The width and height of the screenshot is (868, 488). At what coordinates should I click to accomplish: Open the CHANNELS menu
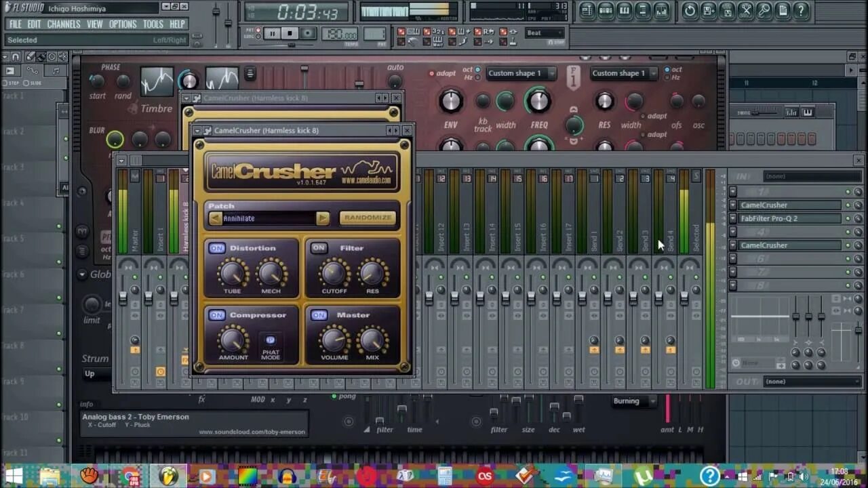click(x=64, y=24)
